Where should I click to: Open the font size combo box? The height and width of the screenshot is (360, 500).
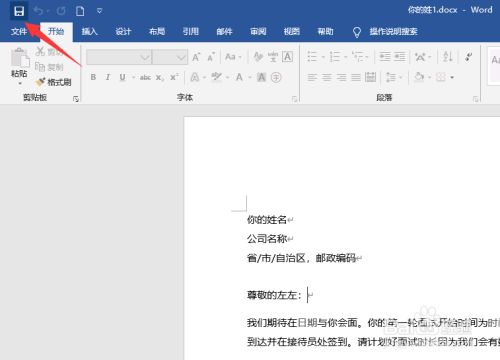point(170,57)
